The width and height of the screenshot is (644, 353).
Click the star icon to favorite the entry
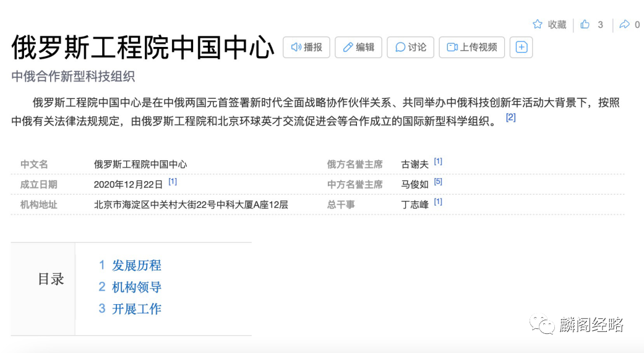[537, 24]
